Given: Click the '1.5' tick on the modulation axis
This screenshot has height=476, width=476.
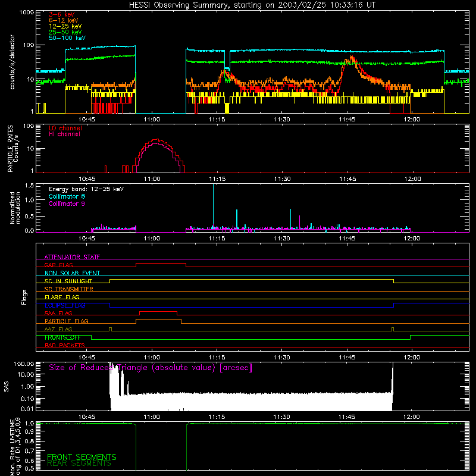Looking at the screenshot, I should tap(29, 186).
